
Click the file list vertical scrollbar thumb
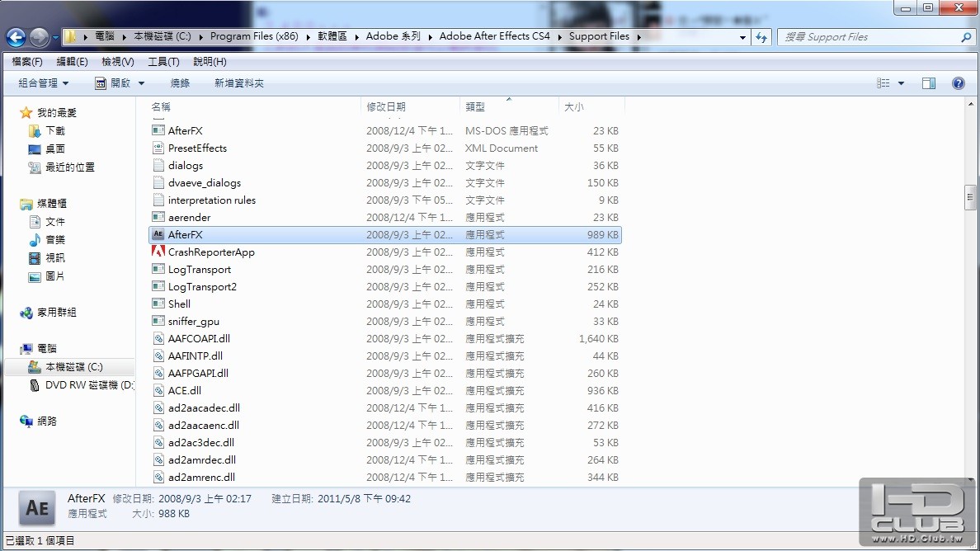click(970, 197)
